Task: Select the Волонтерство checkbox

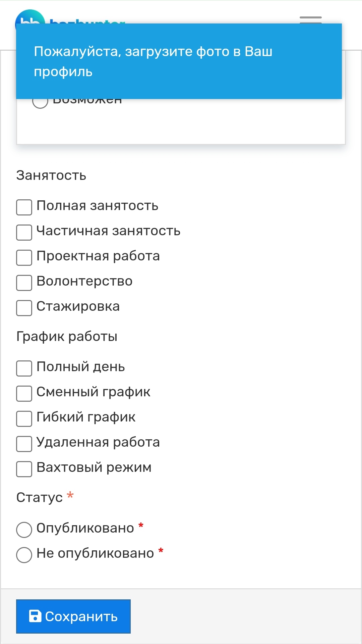Action: [x=24, y=283]
